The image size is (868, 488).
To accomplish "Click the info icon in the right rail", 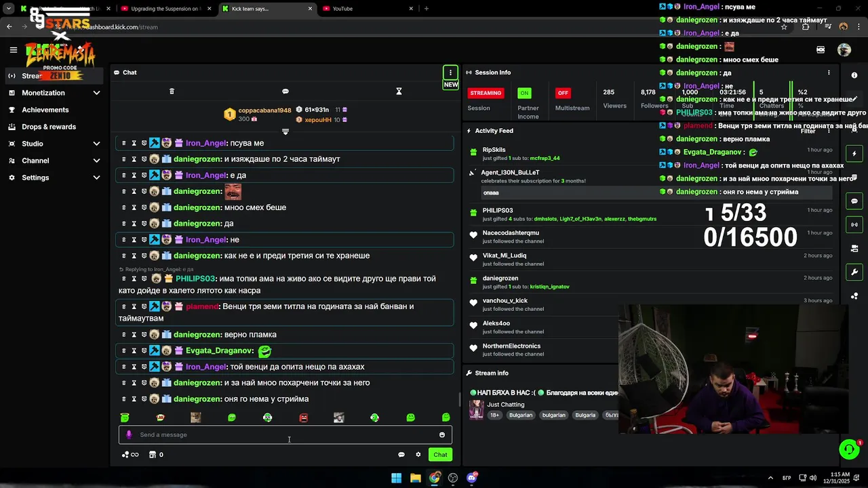I will pyautogui.click(x=854, y=75).
